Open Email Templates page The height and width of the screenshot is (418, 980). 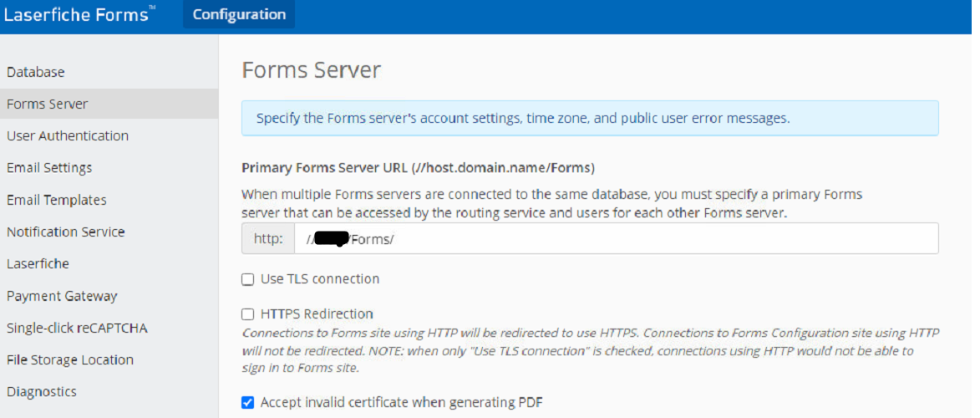pos(56,200)
